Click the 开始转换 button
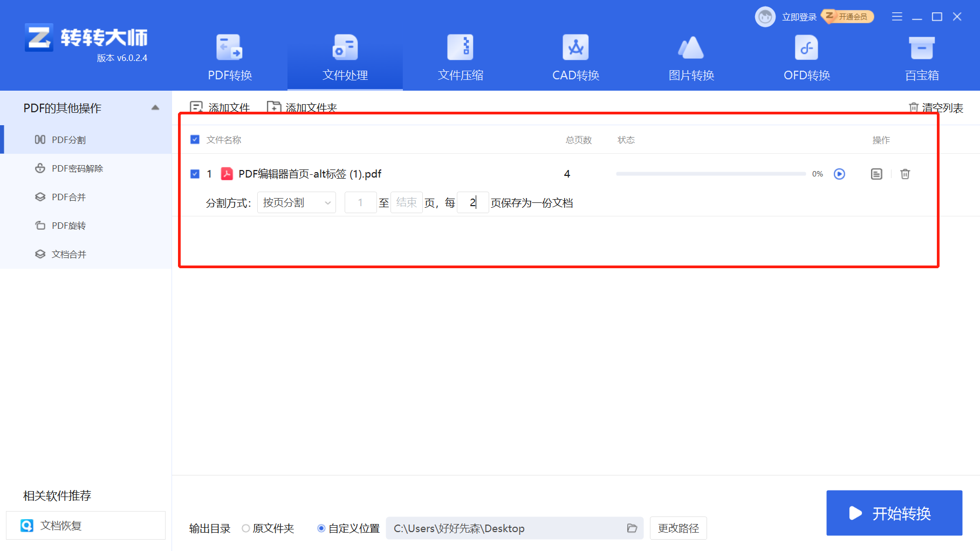This screenshot has width=980, height=551. click(894, 513)
